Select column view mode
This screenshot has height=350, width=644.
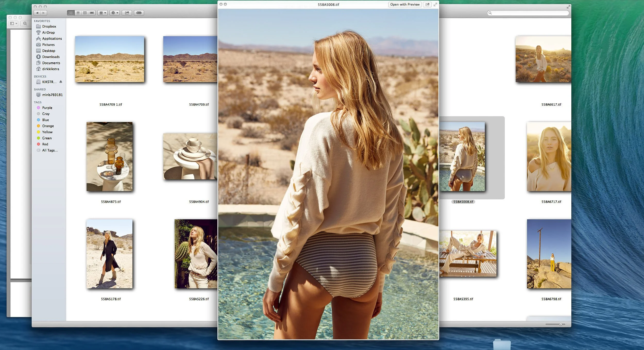[x=85, y=12]
